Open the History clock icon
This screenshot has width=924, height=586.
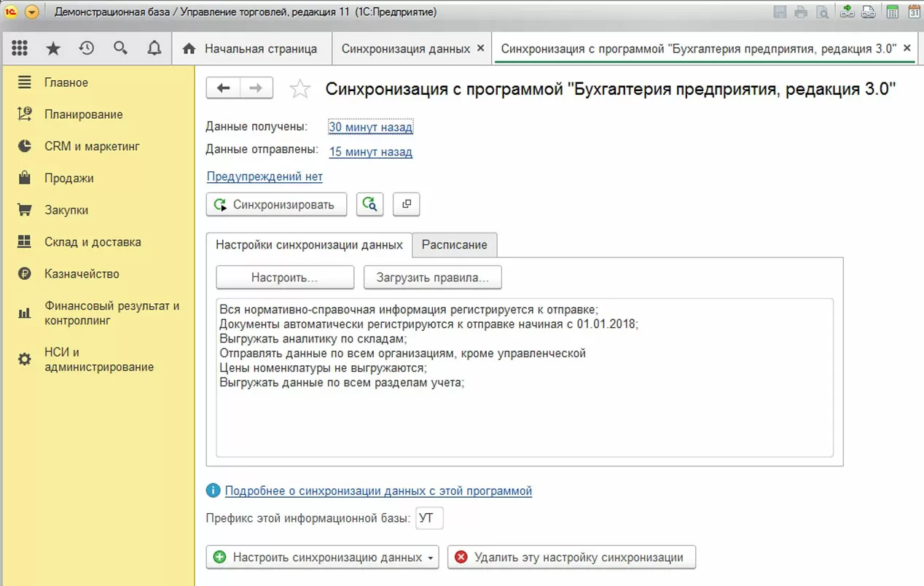click(87, 49)
